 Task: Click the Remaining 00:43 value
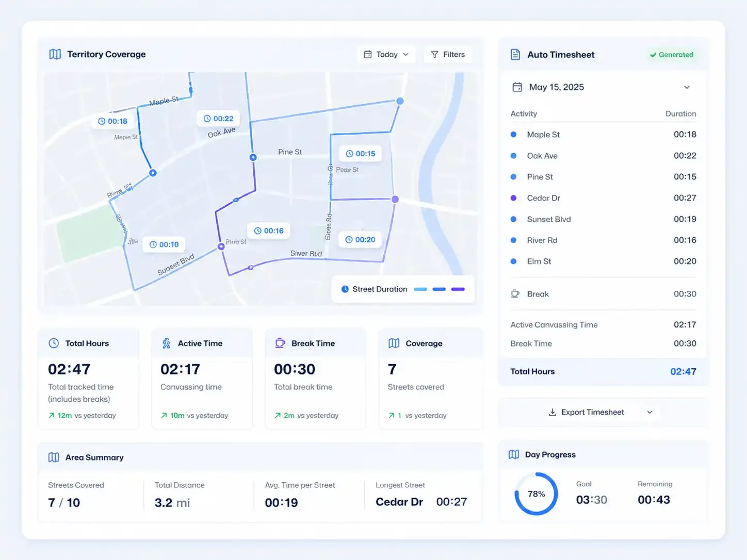(x=654, y=500)
